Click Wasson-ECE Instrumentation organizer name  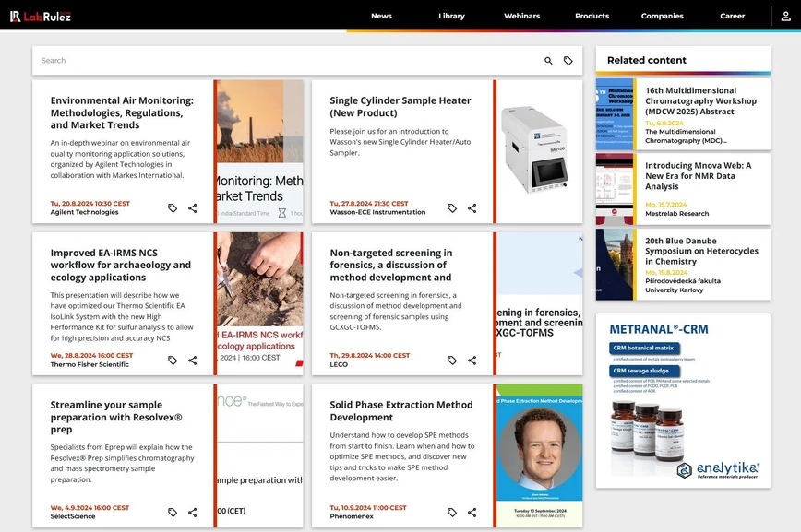tap(377, 212)
